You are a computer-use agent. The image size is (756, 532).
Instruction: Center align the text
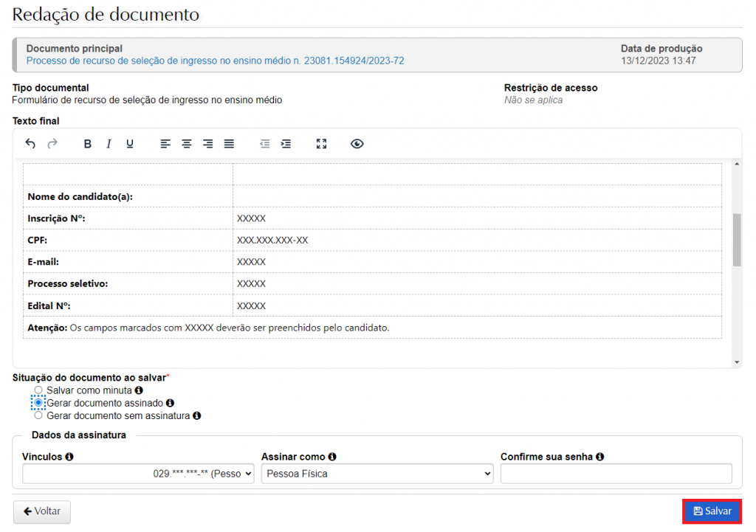(x=187, y=144)
